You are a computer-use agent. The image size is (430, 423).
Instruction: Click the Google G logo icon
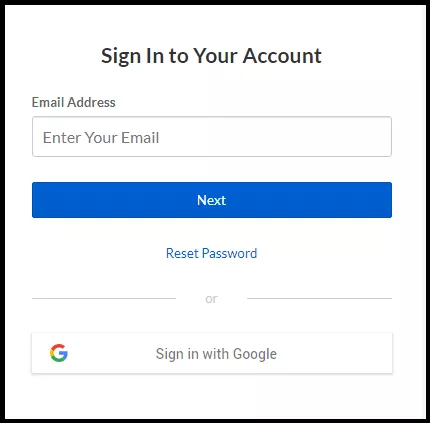coord(59,353)
